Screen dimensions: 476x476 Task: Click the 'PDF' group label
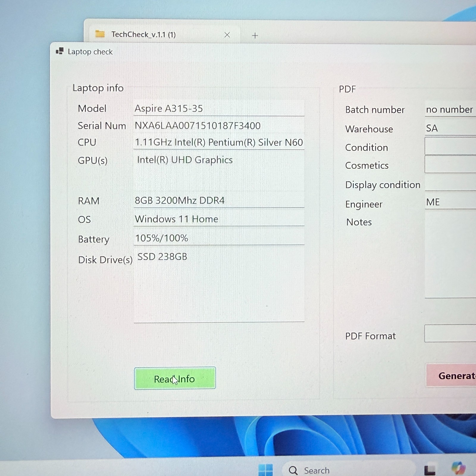[x=347, y=89]
